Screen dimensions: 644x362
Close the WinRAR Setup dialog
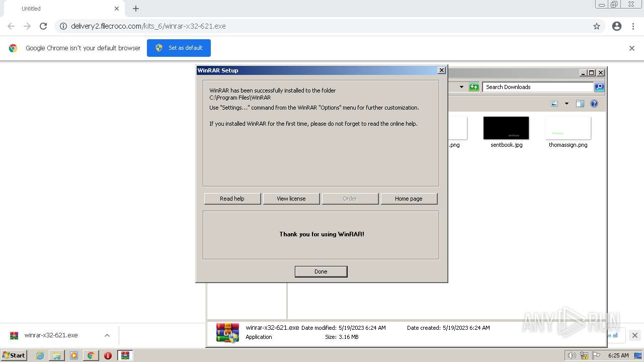(442, 70)
